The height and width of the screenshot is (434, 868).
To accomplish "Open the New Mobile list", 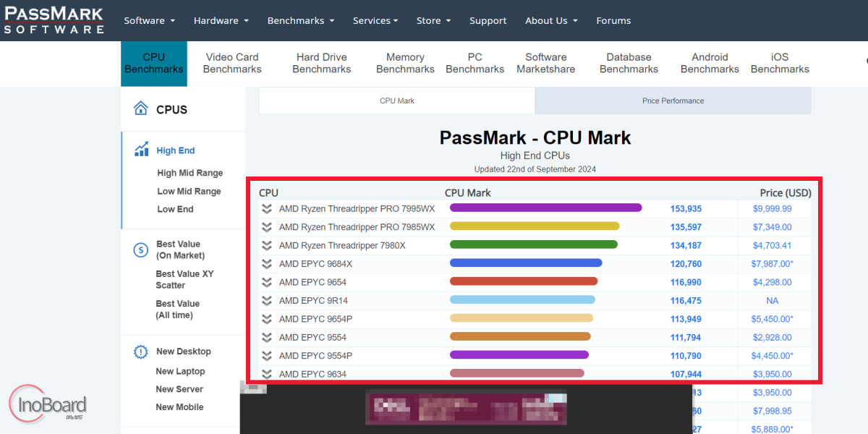I will click(179, 407).
